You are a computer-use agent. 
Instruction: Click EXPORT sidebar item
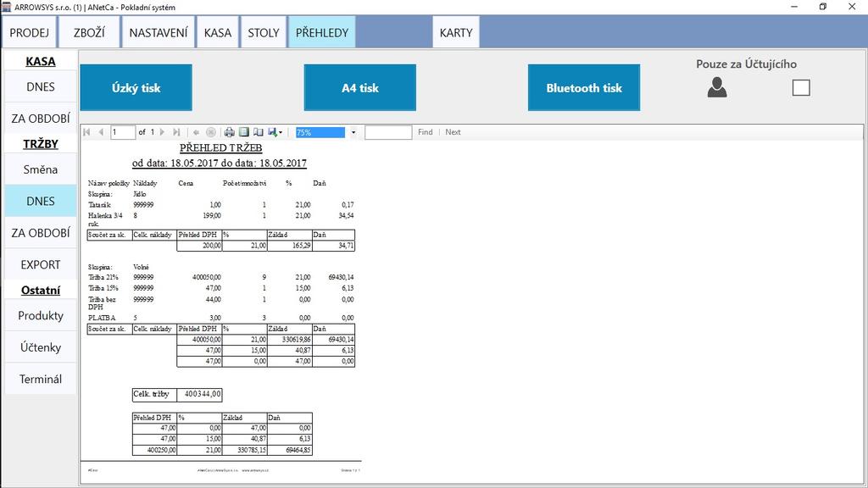pyautogui.click(x=41, y=264)
